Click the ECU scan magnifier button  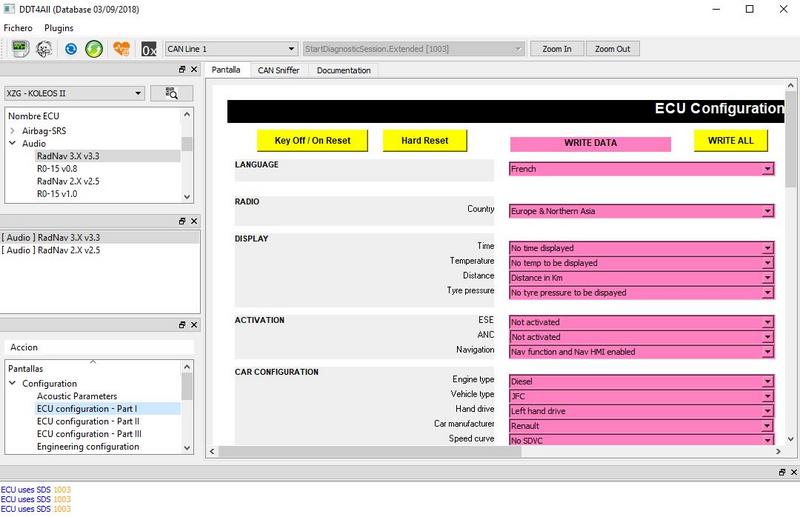point(171,93)
